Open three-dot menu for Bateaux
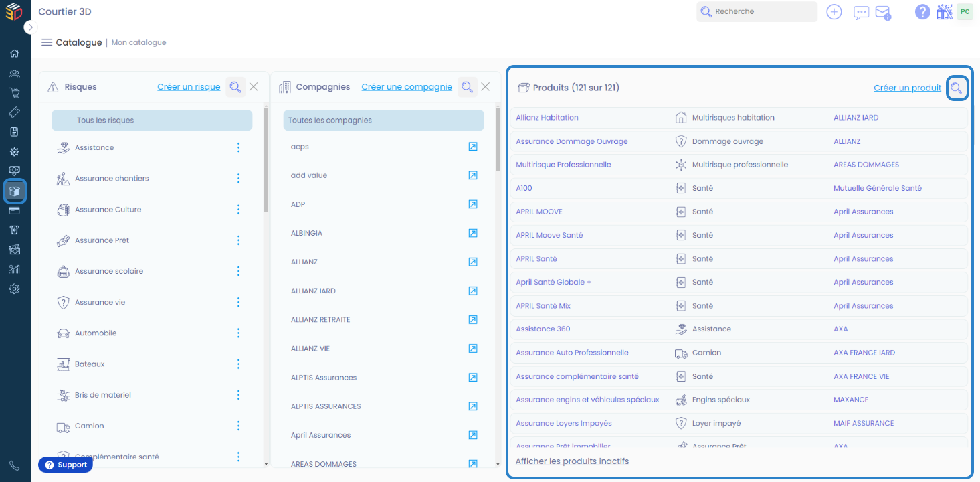Screen dimensions: 980x482 point(239,364)
